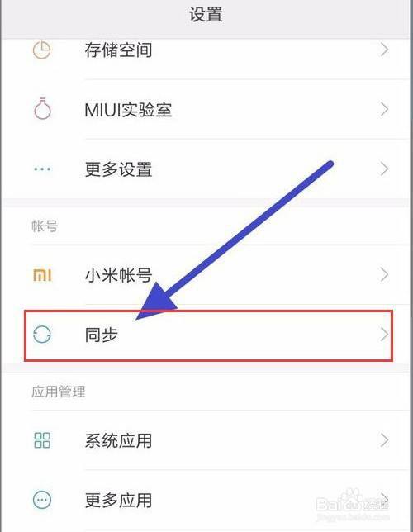
Task: Tap the 同步 circular arrows icon
Action: pyautogui.click(x=42, y=335)
